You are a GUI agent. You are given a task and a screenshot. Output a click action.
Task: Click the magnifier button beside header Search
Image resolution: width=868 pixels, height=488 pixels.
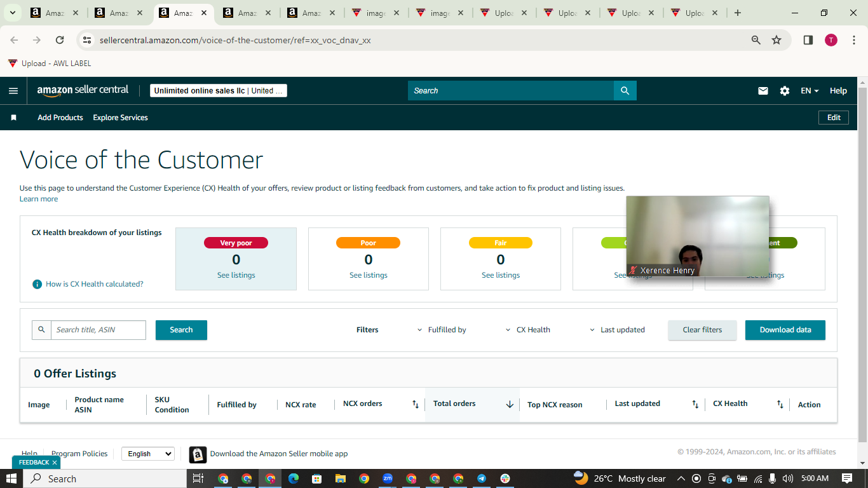point(625,91)
